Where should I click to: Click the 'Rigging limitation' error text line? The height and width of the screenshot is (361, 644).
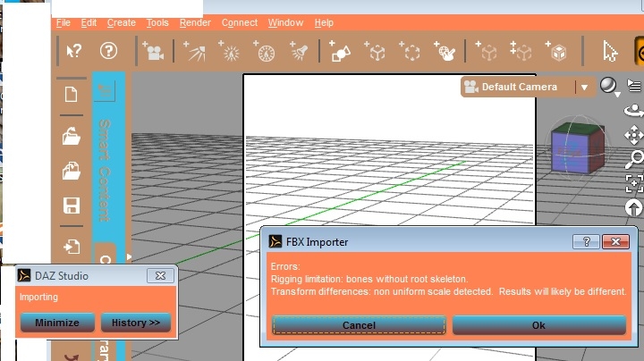[369, 279]
